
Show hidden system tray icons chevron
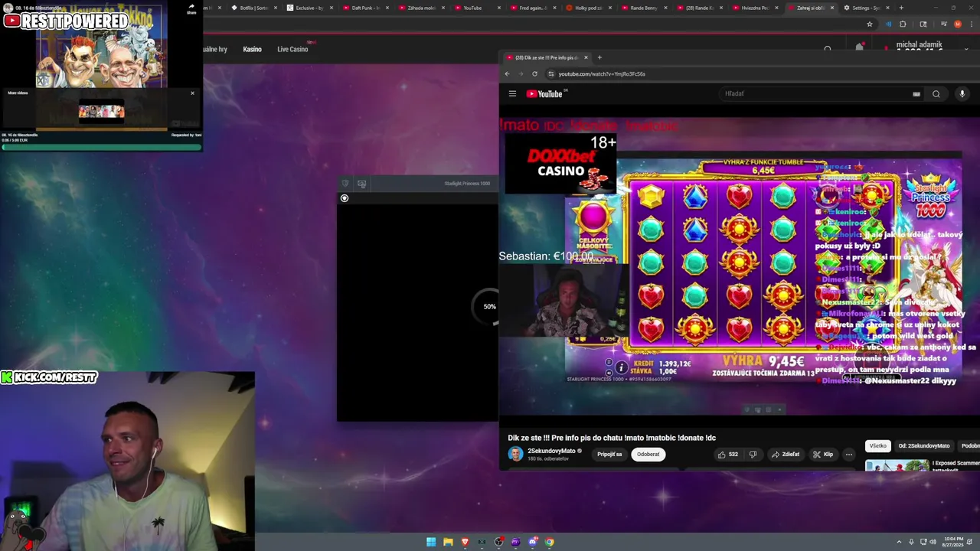(899, 542)
